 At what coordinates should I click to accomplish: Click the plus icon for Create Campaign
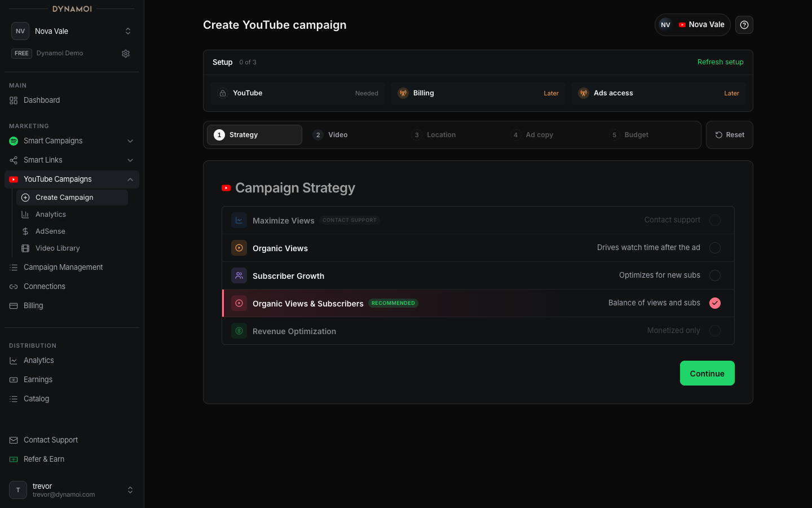25,198
